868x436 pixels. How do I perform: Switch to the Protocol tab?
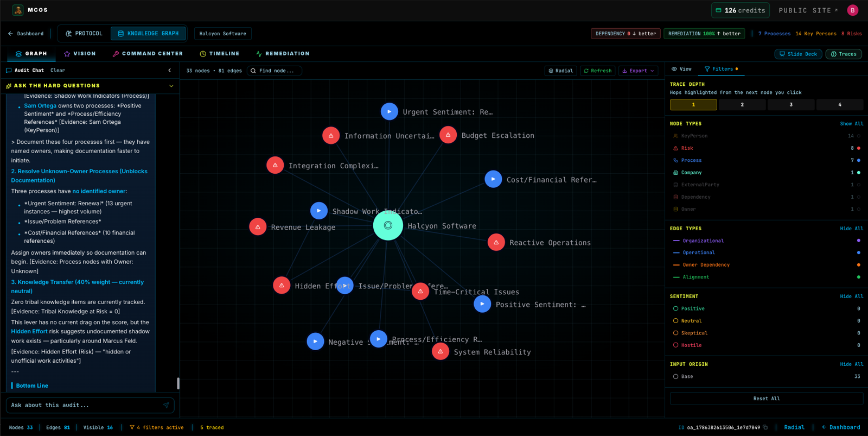(84, 34)
